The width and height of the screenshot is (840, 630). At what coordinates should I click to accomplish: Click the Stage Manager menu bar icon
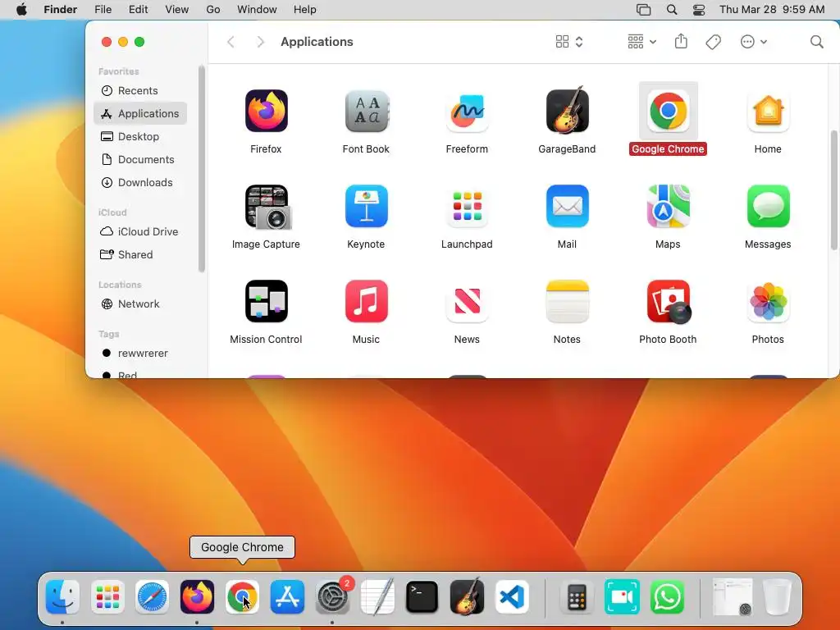[643, 10]
